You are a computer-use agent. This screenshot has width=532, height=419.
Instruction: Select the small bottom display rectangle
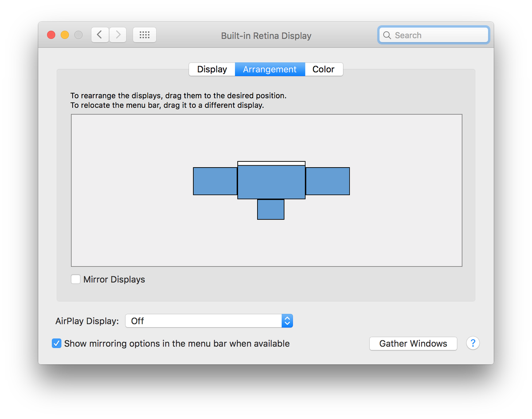pos(271,209)
